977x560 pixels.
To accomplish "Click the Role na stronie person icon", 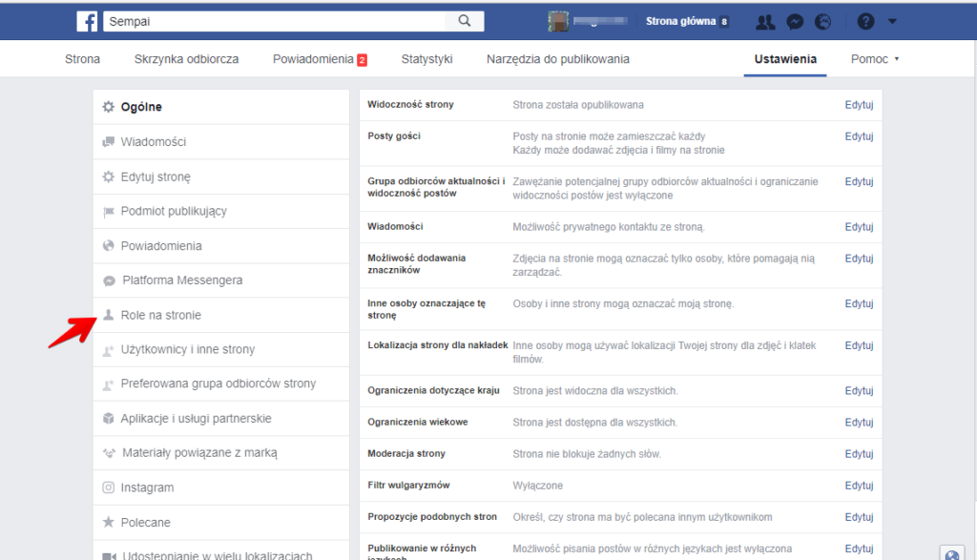I will pos(109,315).
